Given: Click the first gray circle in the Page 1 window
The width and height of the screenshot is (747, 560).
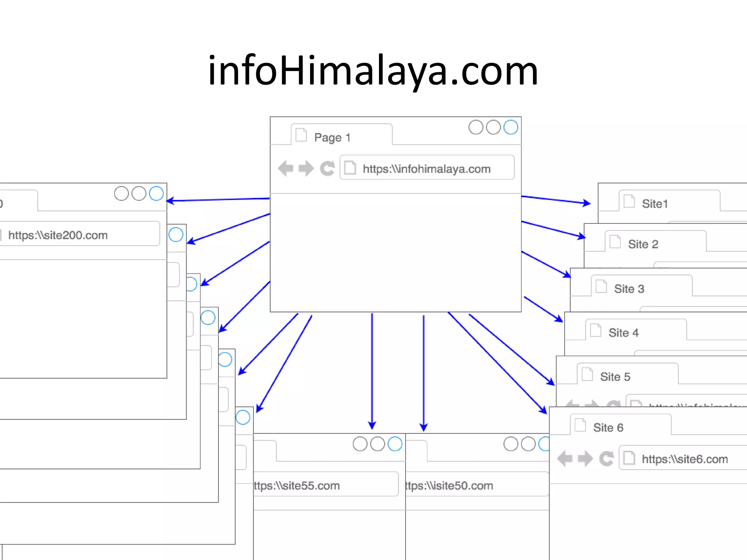Looking at the screenshot, I should tap(476, 127).
